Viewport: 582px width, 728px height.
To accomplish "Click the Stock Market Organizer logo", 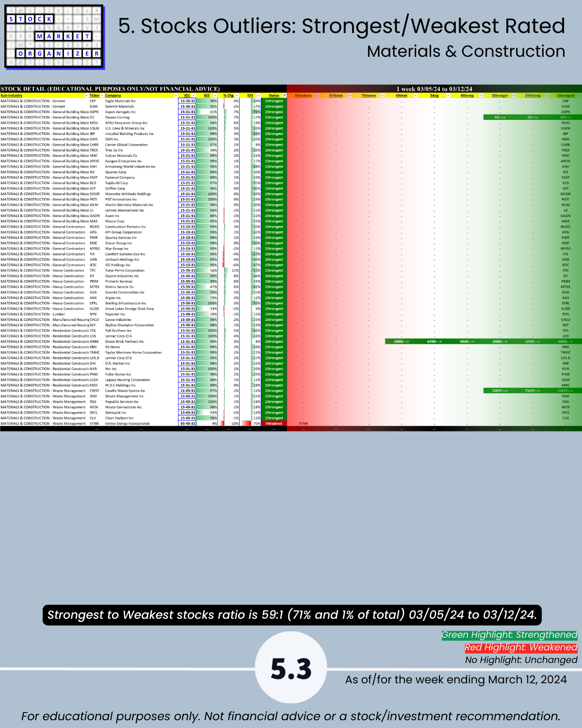I will pos(54,37).
